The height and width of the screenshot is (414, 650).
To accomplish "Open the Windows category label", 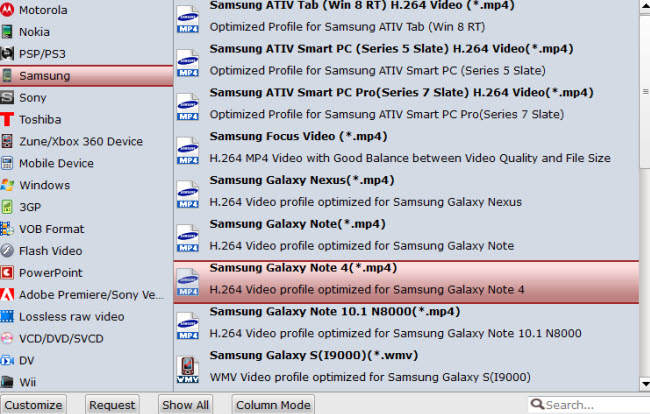I will (x=44, y=185).
